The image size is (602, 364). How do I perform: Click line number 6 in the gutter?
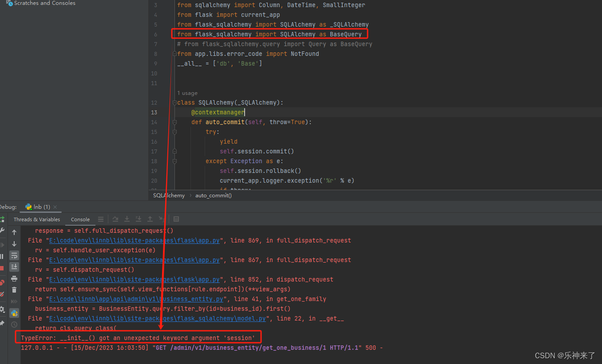coord(155,34)
